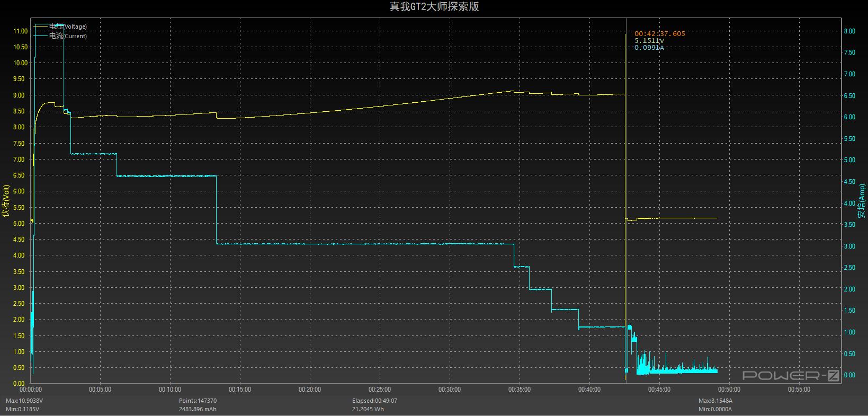Screen dimensions: 868x416
Task: Click the 00:15:00 time axis label
Action: point(239,390)
